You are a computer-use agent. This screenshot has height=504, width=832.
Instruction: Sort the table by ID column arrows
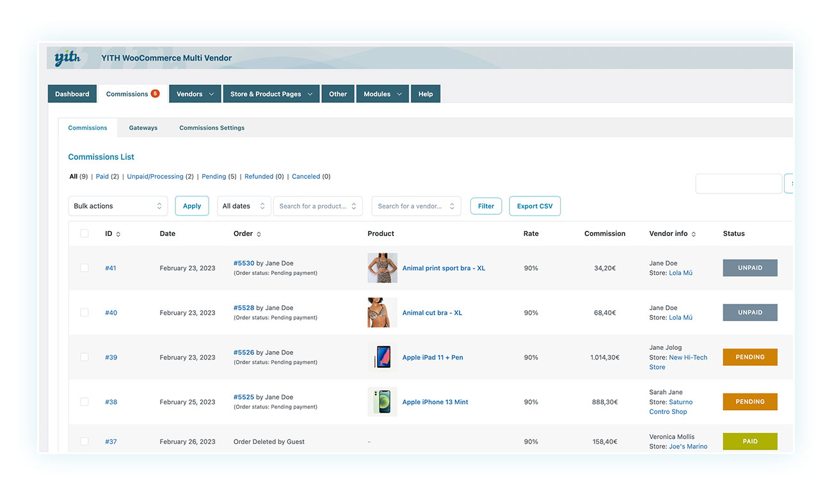[x=118, y=234]
